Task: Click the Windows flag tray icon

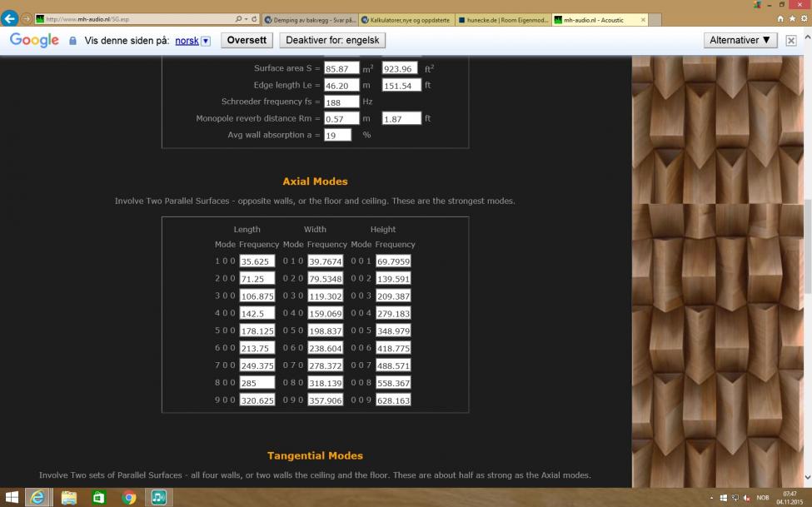Action: 724,498
